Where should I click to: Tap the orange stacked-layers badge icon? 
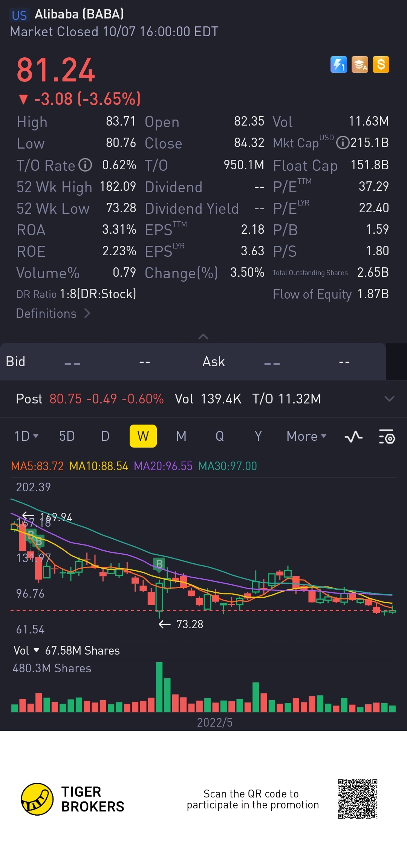pos(360,64)
